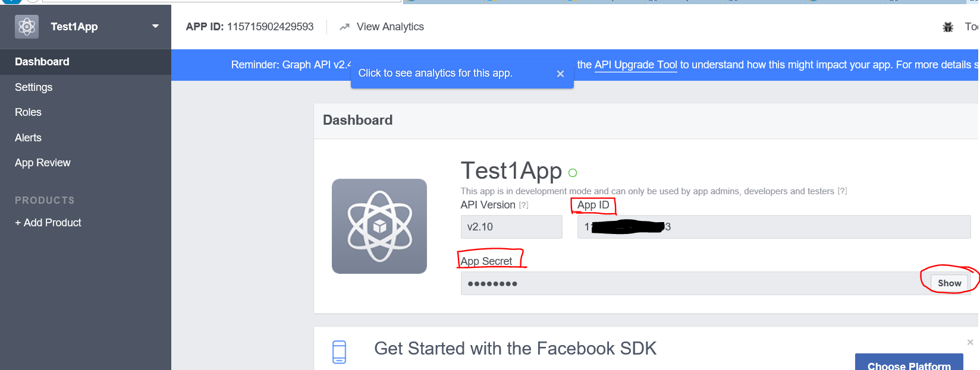Click the App ID field
This screenshot has height=370, width=980.
773,227
